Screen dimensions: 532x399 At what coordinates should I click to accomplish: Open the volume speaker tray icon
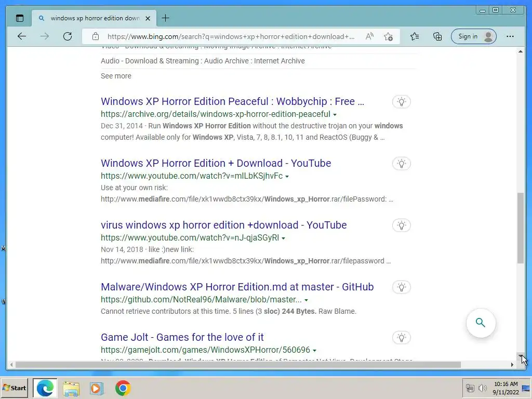[482, 388]
